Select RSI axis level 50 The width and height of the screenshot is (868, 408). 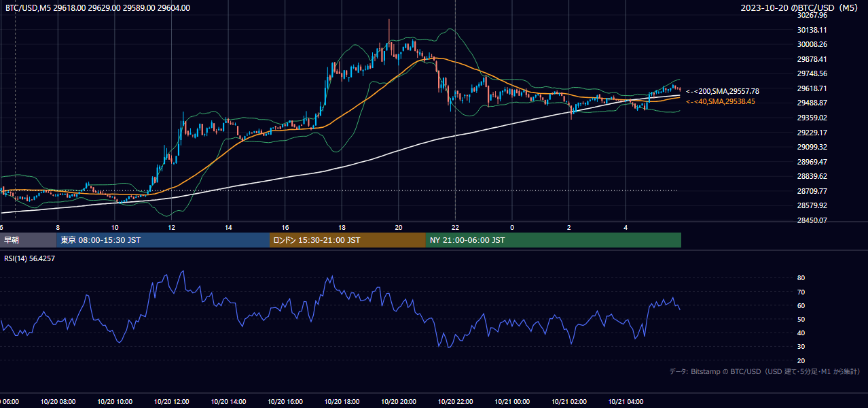tap(801, 319)
